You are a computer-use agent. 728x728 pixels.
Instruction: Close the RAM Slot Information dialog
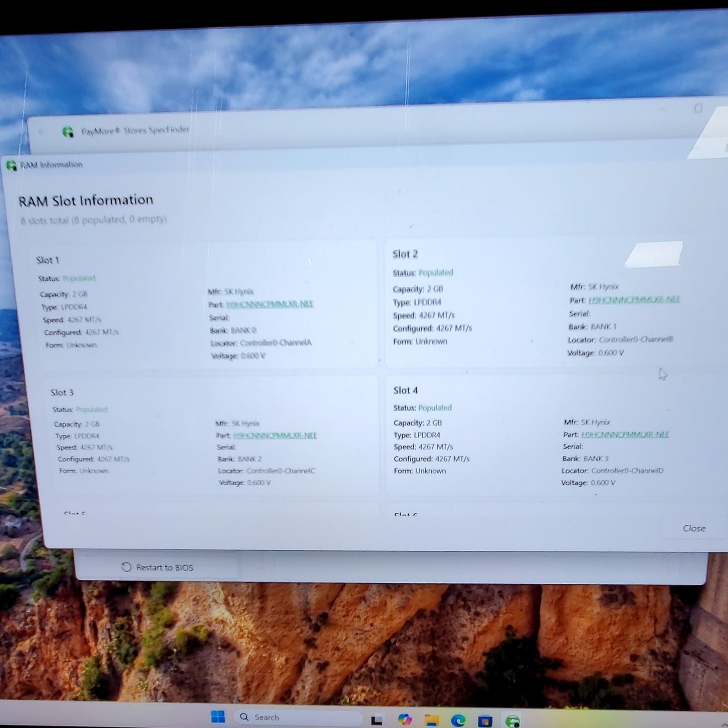(694, 528)
